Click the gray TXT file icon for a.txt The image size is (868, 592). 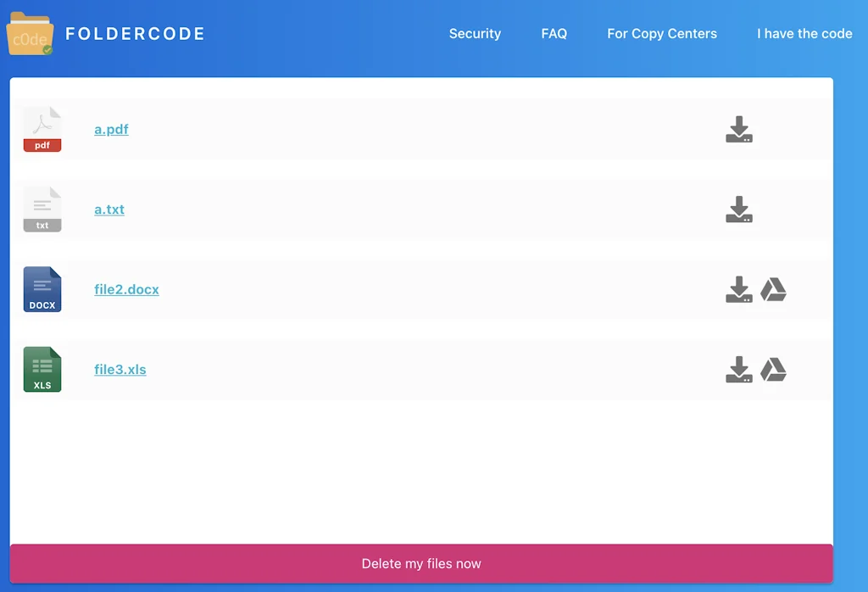[42, 209]
